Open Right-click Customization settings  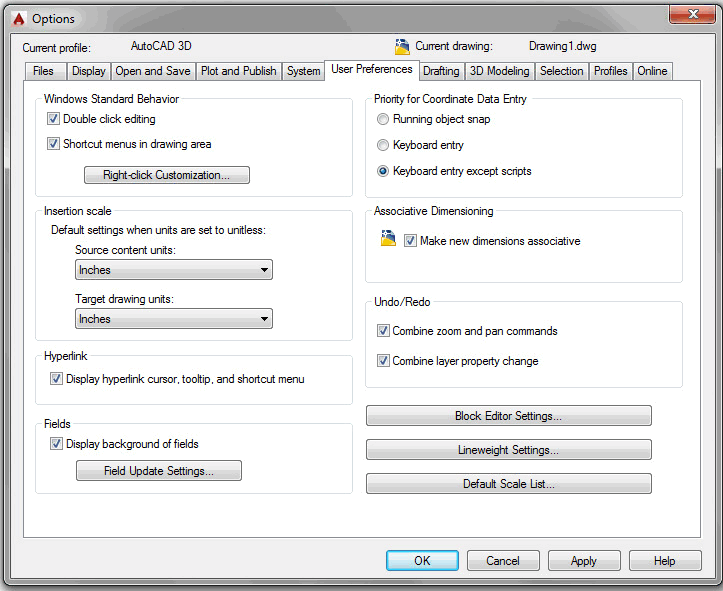coord(166,175)
